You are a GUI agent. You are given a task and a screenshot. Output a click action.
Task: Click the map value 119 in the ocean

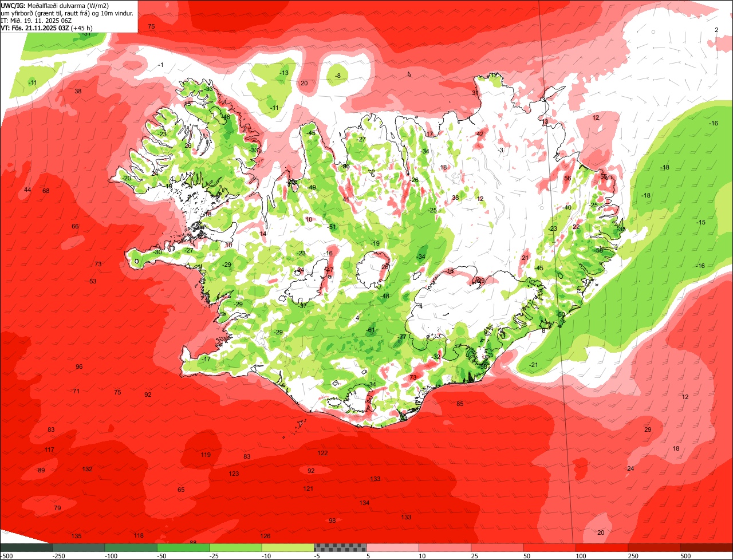click(206, 455)
